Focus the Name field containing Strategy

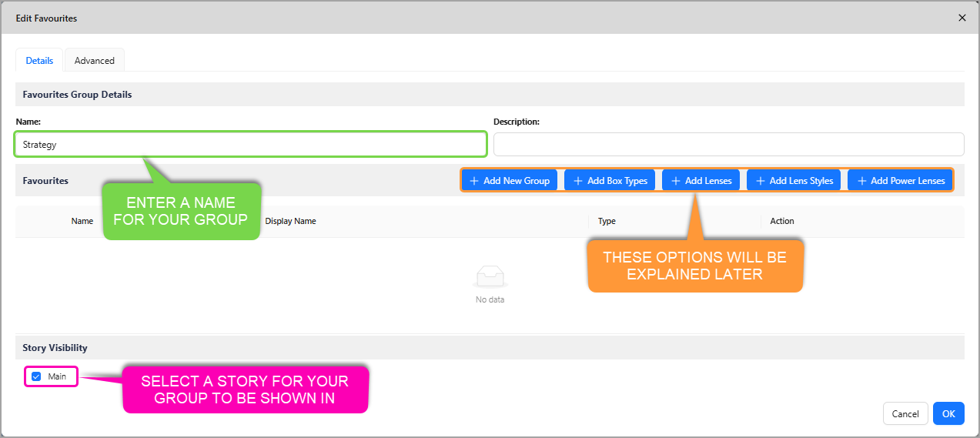click(250, 145)
